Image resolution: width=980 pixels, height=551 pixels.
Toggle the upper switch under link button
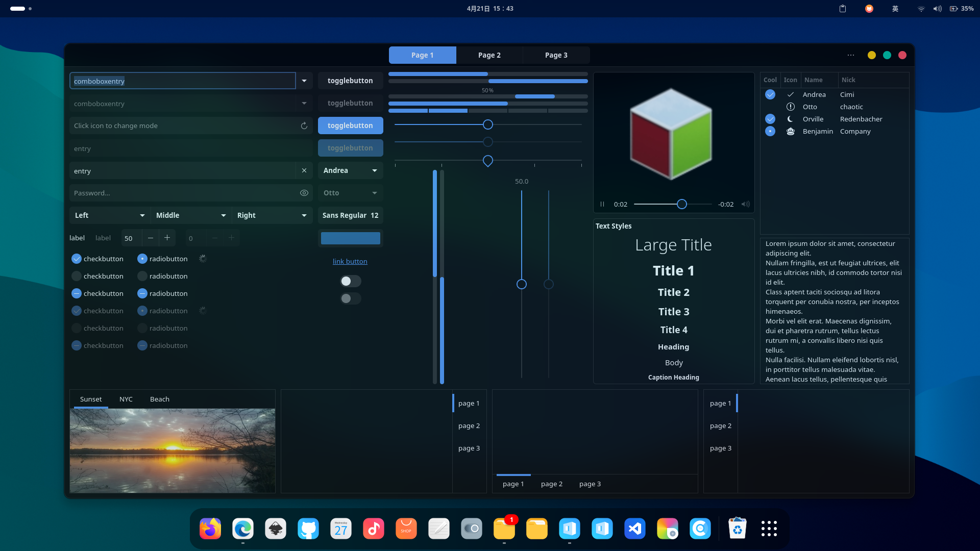[351, 281]
